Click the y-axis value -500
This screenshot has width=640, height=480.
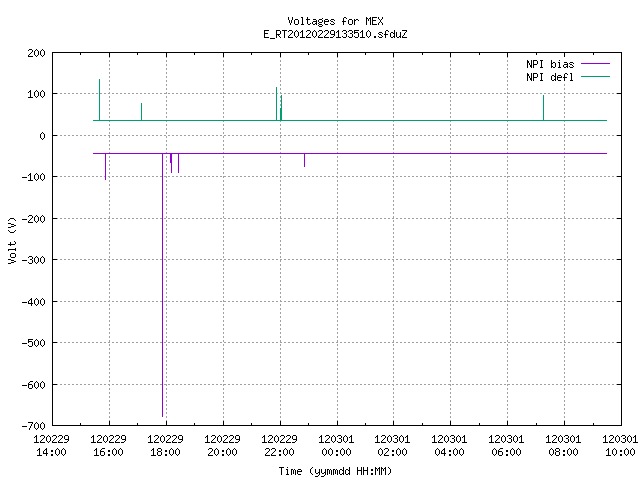pyautogui.click(x=33, y=343)
